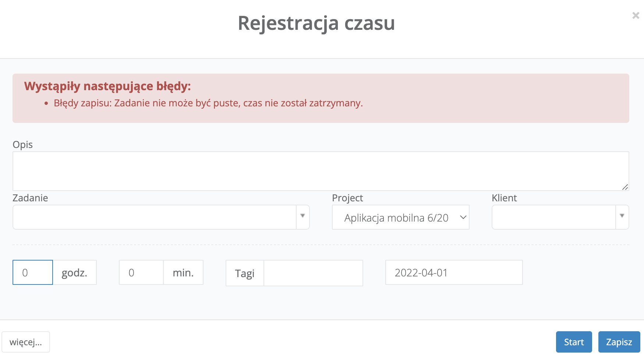
Task: Select the hours input field
Action: (x=33, y=272)
